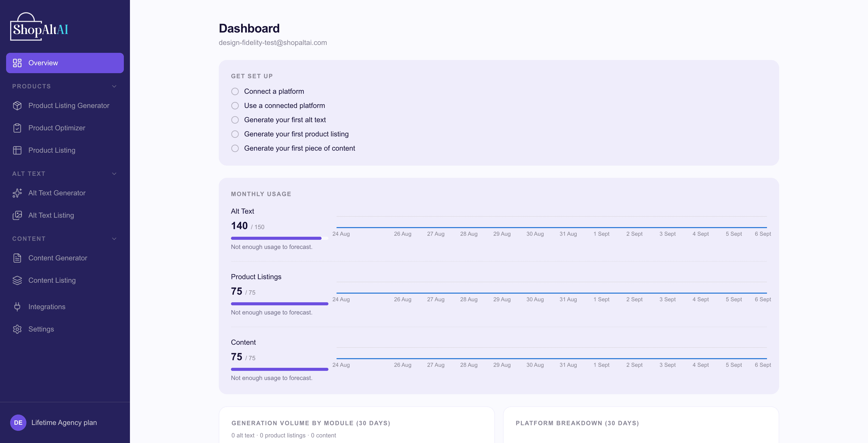The image size is (868, 443).
Task: Click the Settings label in sidebar
Action: (x=41, y=329)
